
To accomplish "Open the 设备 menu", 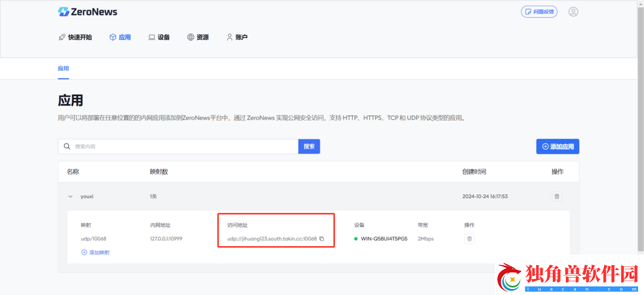I will click(x=159, y=38).
